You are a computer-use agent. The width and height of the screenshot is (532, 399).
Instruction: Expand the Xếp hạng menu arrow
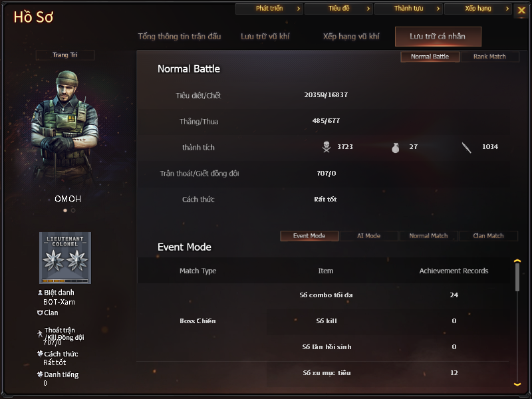507,9
